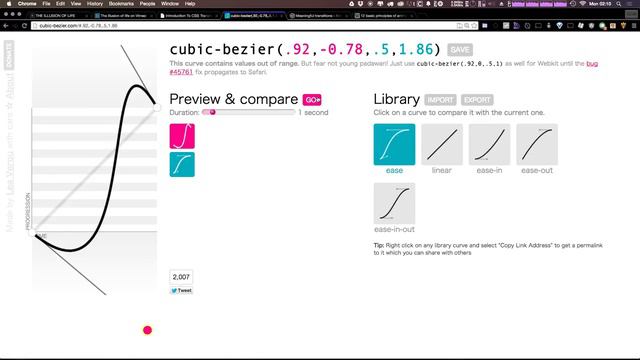Click the browser back arrow
The image size is (640, 360).
click(x=6, y=26)
